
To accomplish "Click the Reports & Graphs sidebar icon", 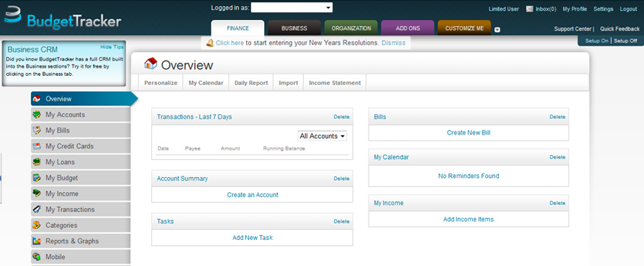I will coord(36,241).
